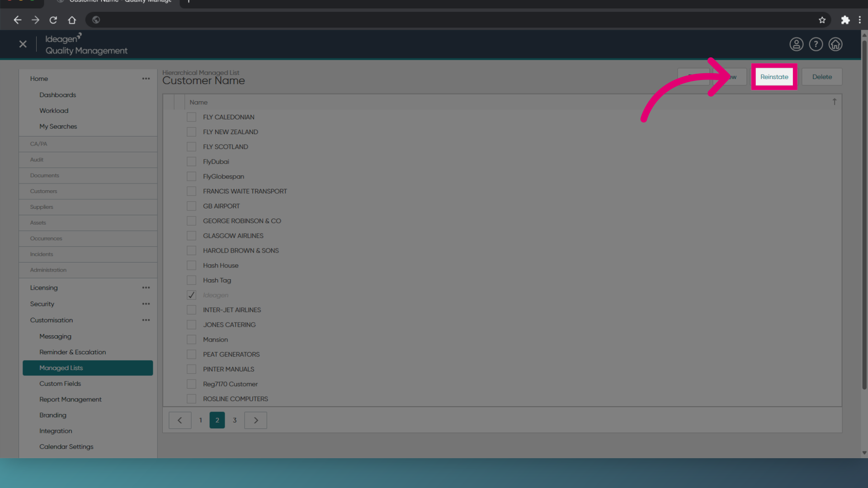This screenshot has height=488, width=868.
Task: Open the browser home page
Action: (x=72, y=20)
